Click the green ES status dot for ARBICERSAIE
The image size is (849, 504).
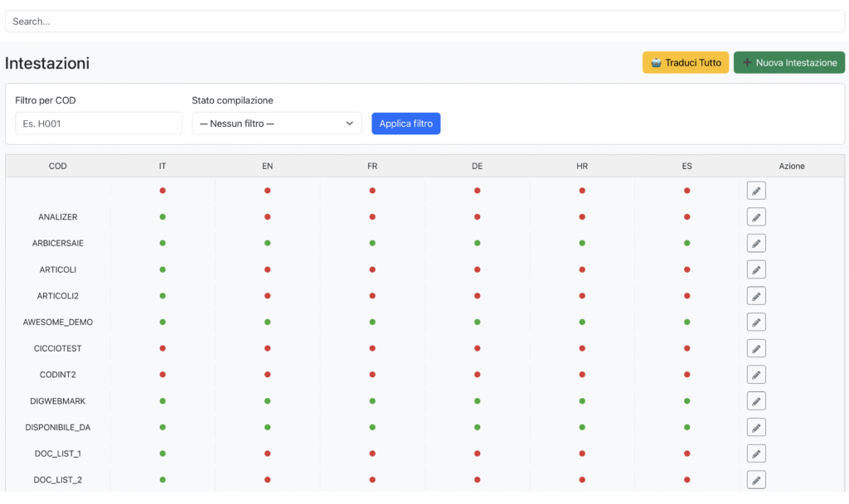tap(687, 244)
